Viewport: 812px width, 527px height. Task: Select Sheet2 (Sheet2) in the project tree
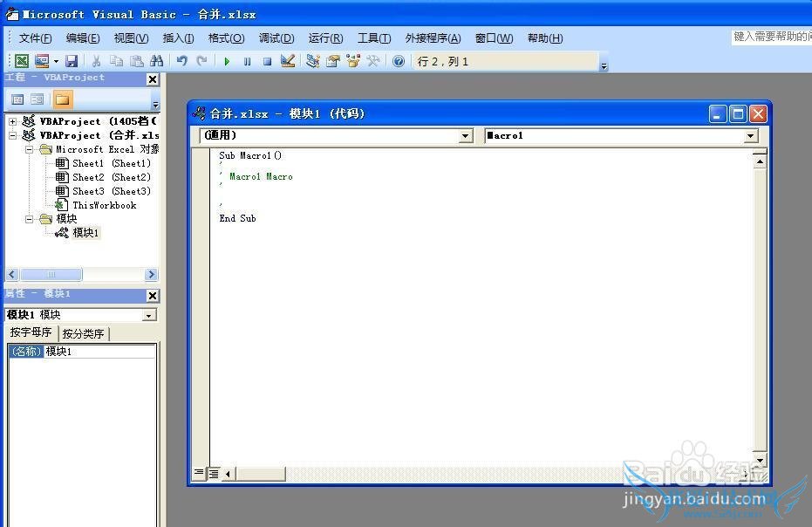(x=111, y=177)
